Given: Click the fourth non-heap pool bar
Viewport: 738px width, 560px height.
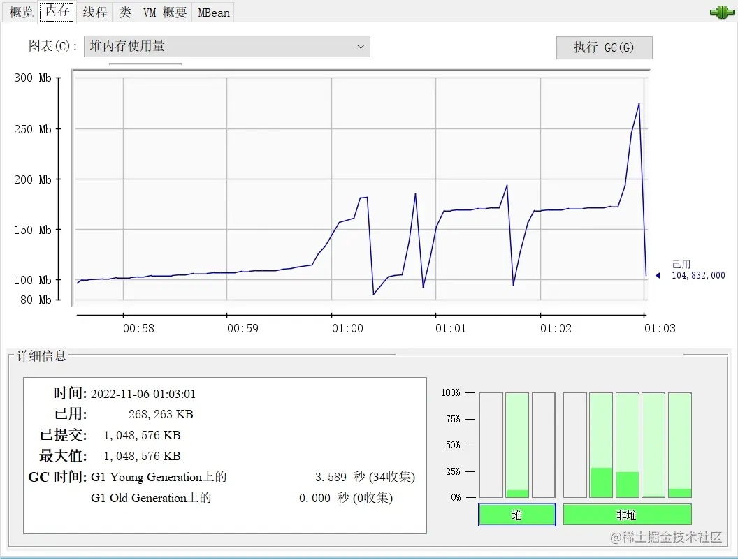Looking at the screenshot, I should [x=653, y=445].
